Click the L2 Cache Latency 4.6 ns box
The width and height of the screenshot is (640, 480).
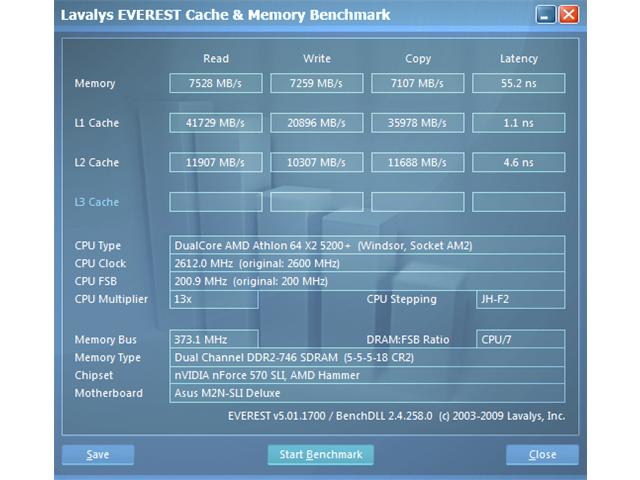click(x=519, y=162)
